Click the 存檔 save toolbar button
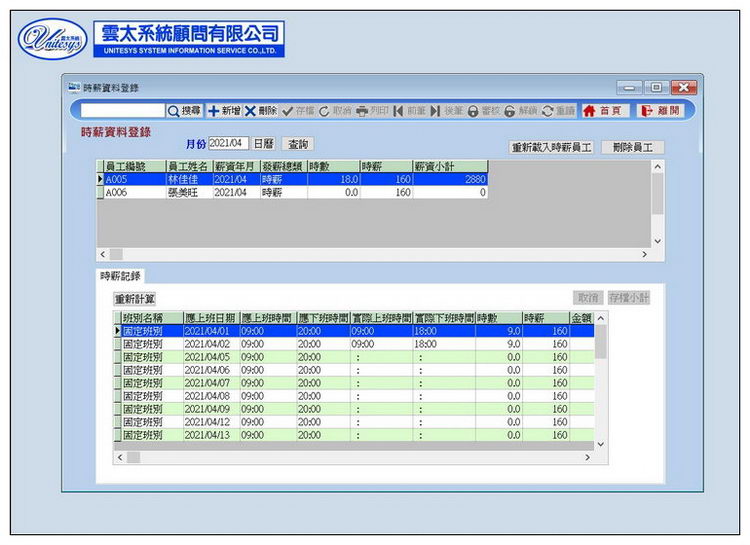 (298, 111)
